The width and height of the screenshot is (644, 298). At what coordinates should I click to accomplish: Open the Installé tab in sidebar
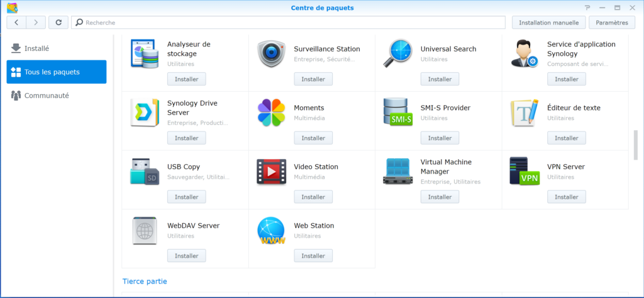tap(36, 48)
